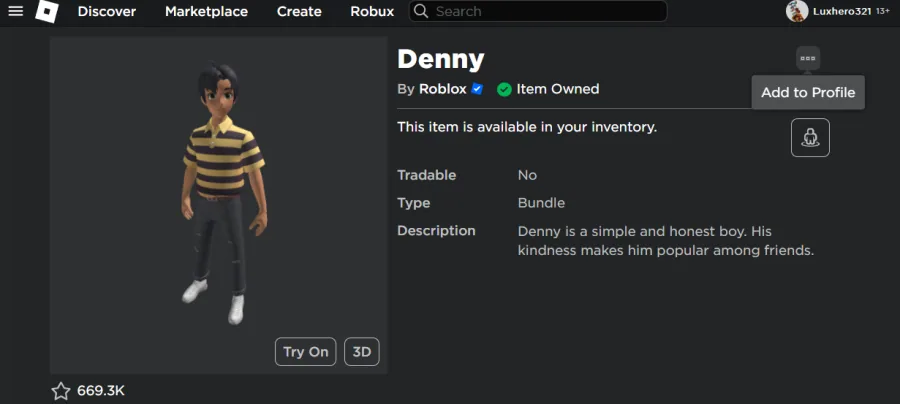The width and height of the screenshot is (900, 404).
Task: Open the Create page
Action: coord(299,11)
